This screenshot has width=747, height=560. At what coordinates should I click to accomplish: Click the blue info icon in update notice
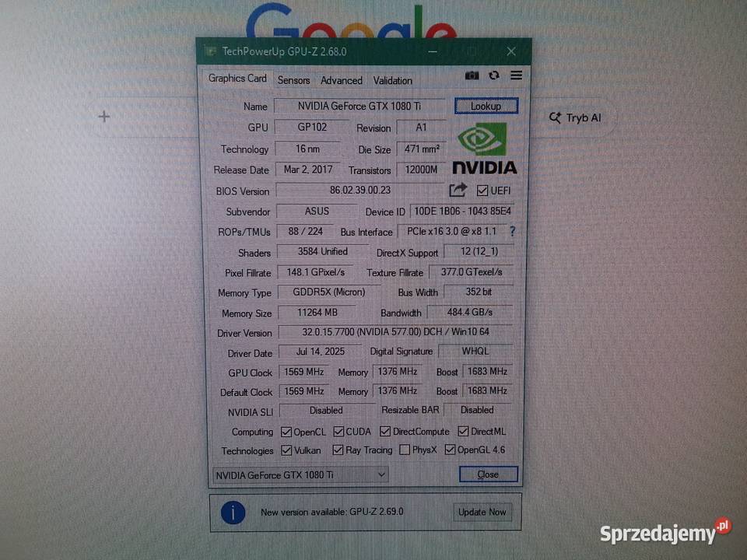pyautogui.click(x=233, y=513)
